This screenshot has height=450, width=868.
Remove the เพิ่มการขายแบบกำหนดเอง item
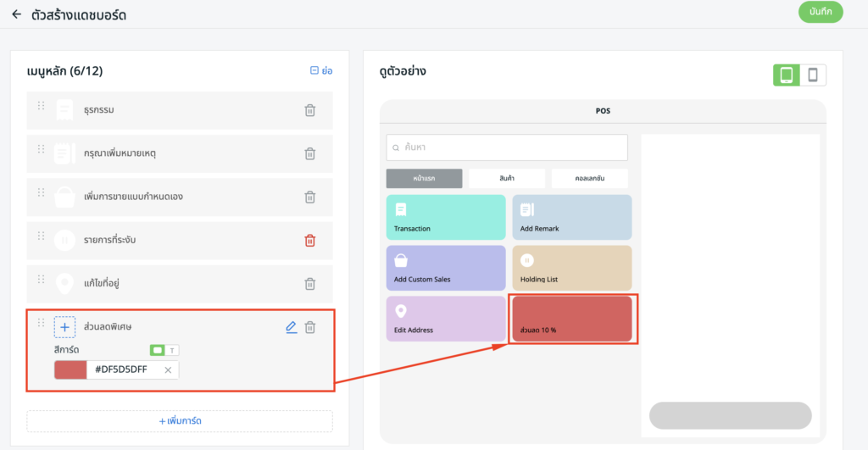(310, 197)
